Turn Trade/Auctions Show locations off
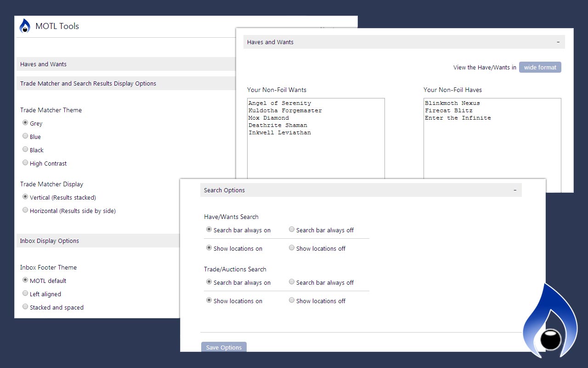The width and height of the screenshot is (588, 368). coord(292,300)
